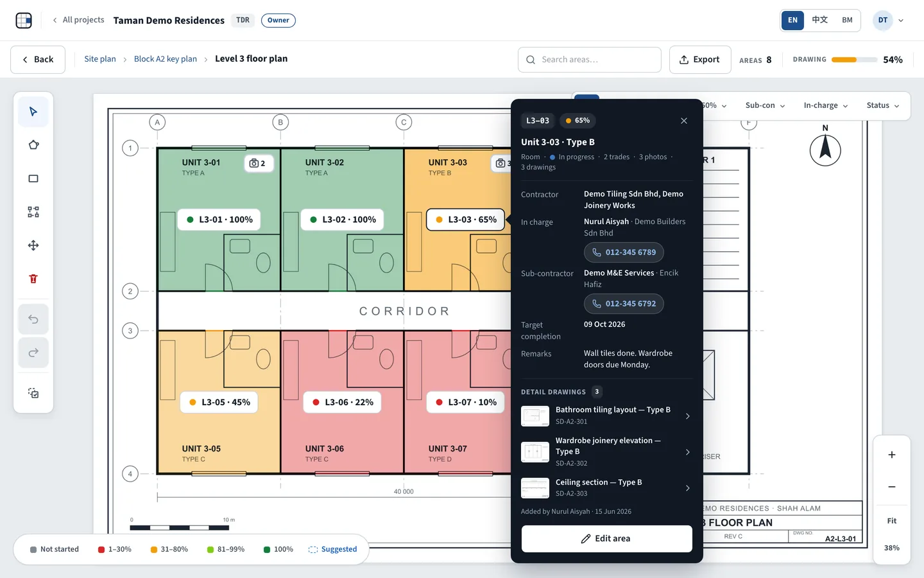Close the Unit 3-03 detail panel
Viewport: 924px width, 578px height.
tap(684, 121)
